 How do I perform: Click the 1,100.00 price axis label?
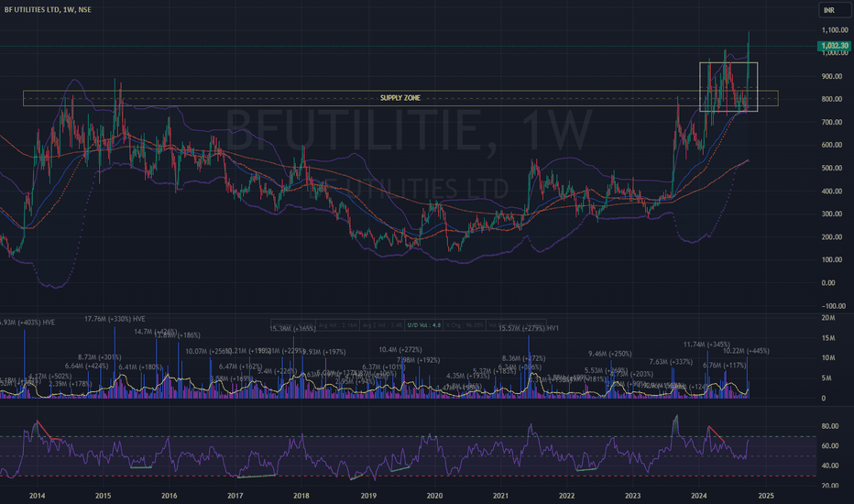click(835, 30)
